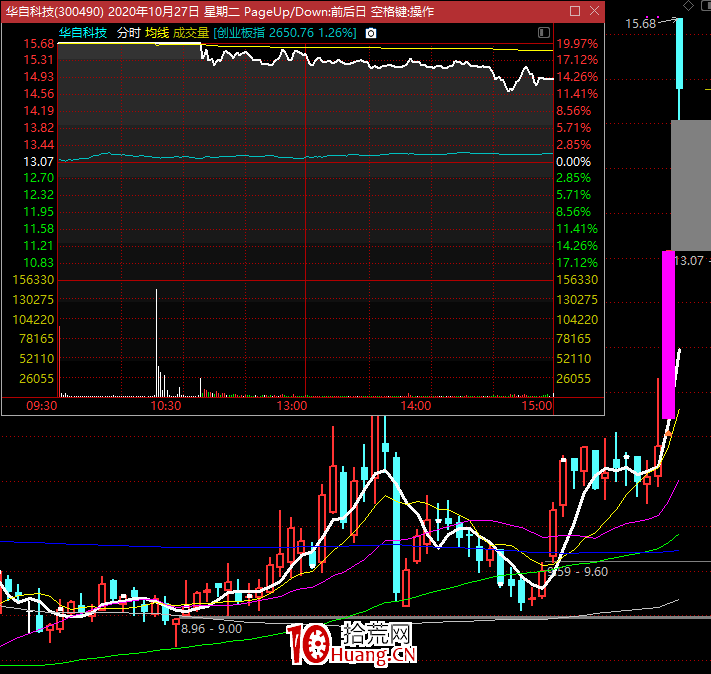Viewport: 711px width, 674px height.
Task: Click the 156330 volume label on left
Action: coord(34,280)
